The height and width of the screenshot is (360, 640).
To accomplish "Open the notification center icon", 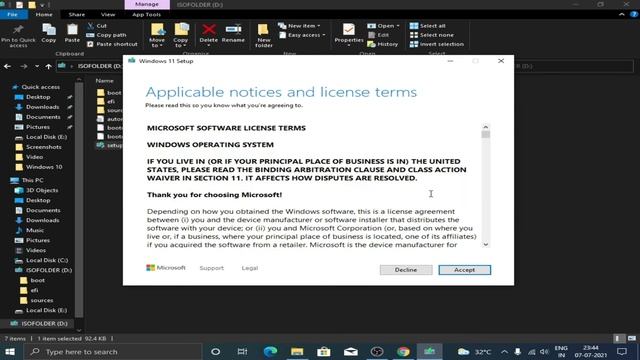I will [x=622, y=351].
